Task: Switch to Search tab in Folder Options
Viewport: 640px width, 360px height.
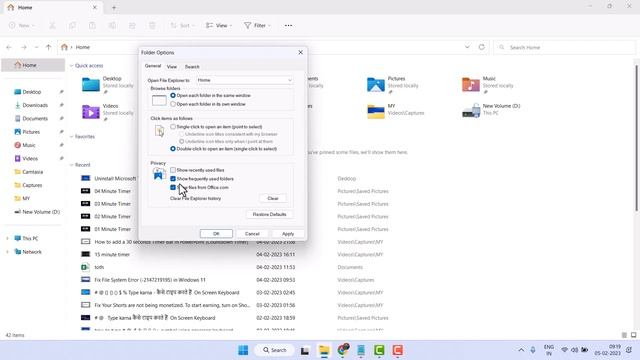Action: tap(192, 67)
